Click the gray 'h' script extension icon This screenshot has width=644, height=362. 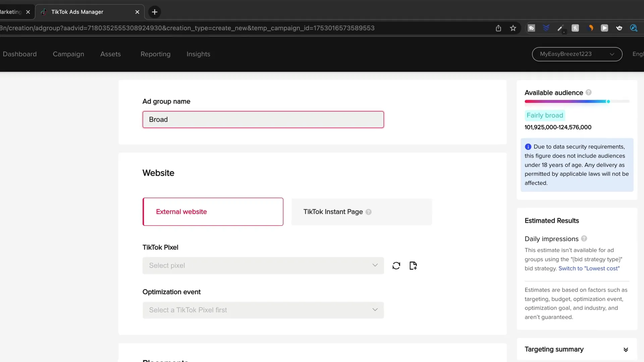575,28
